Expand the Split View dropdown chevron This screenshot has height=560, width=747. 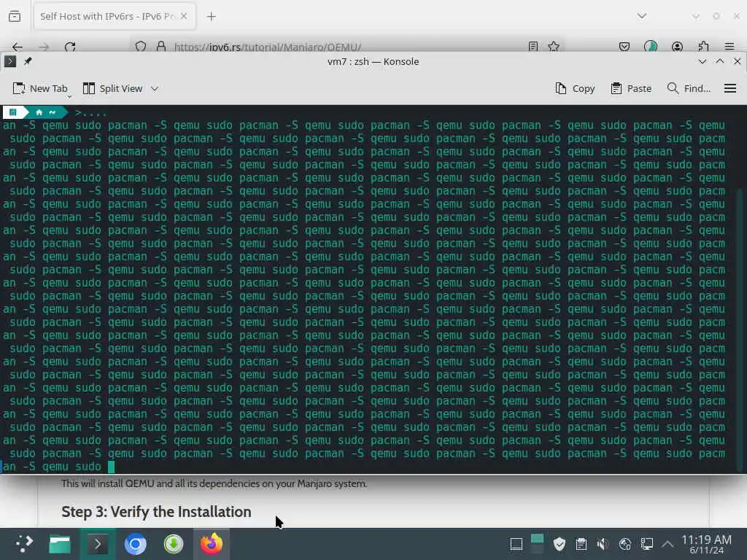click(x=155, y=88)
